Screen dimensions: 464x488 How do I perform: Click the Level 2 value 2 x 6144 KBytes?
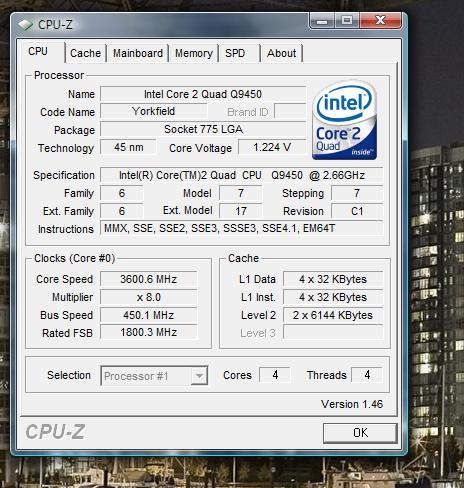point(333,315)
